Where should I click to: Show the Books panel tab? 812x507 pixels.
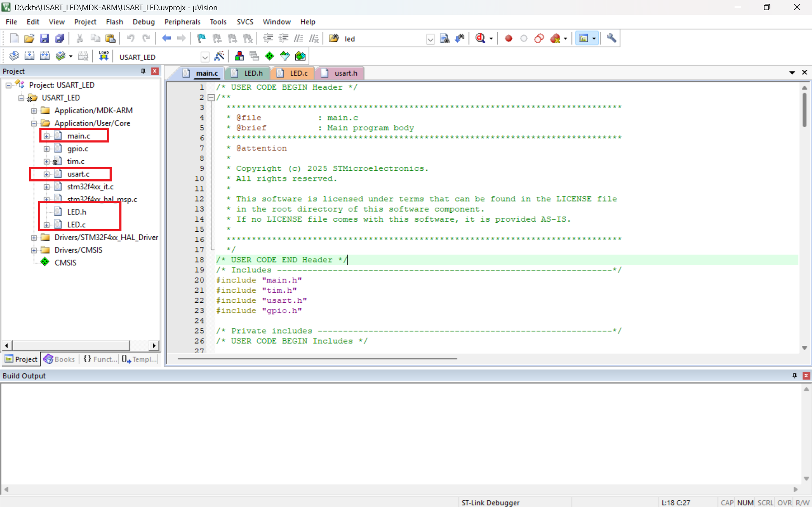[x=60, y=359]
